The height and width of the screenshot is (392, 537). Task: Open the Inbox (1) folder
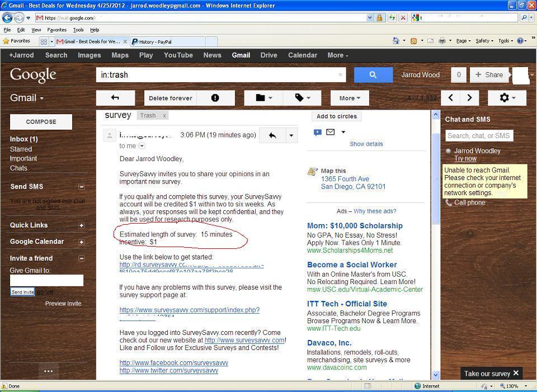click(23, 139)
